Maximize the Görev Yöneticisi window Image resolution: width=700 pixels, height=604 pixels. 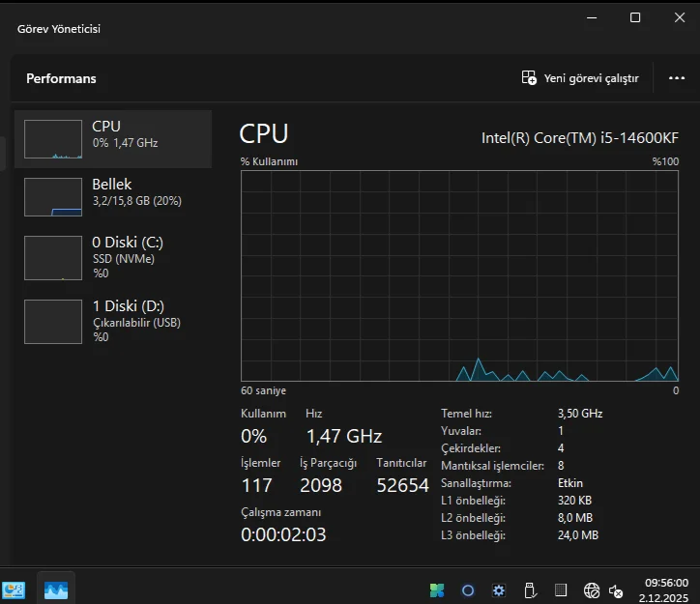[635, 17]
